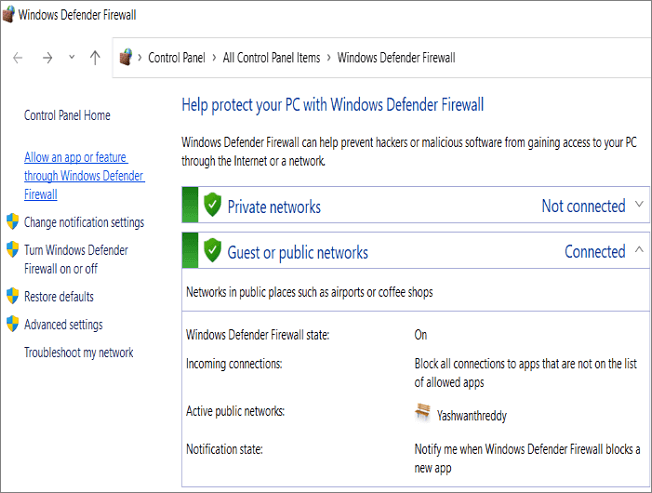Select All Control Panel Items breadcrumb
652x493 pixels.
point(270,58)
